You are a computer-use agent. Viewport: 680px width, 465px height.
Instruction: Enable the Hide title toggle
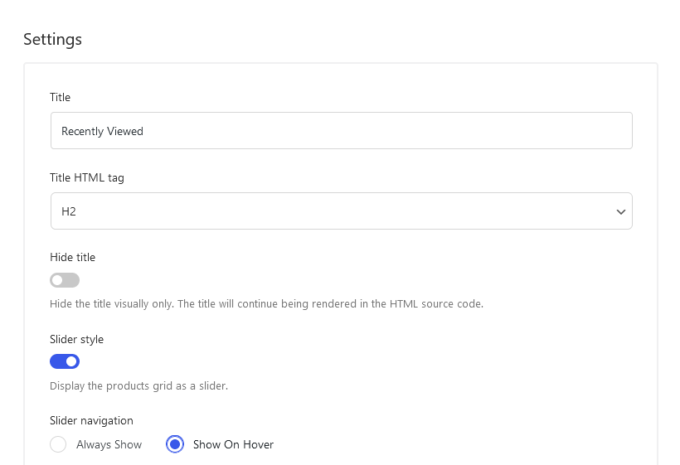click(65, 280)
